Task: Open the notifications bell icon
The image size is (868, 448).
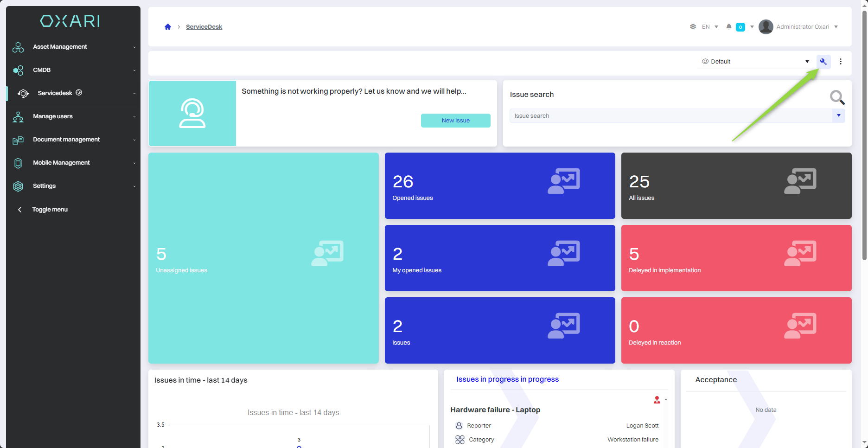Action: point(729,27)
